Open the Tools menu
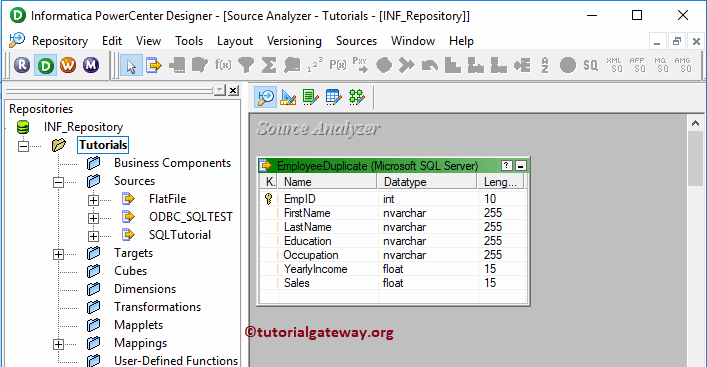The width and height of the screenshot is (707, 367). click(189, 41)
